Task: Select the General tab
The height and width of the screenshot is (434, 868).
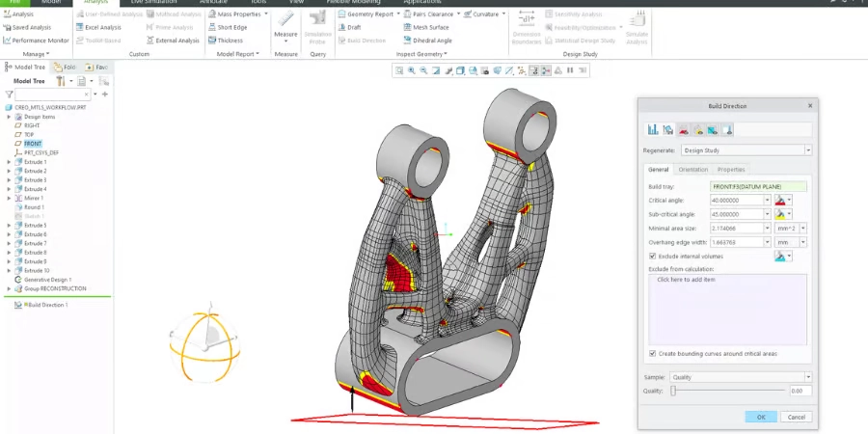Action: click(658, 170)
